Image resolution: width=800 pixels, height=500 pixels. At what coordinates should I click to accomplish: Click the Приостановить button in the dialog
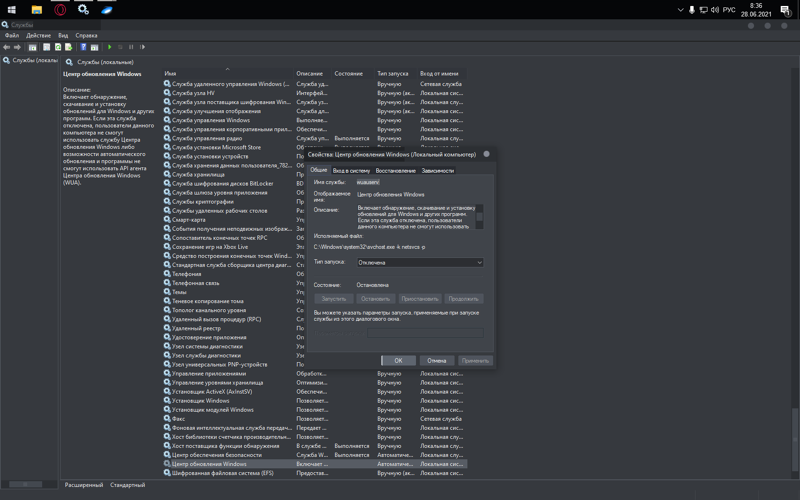(420, 298)
